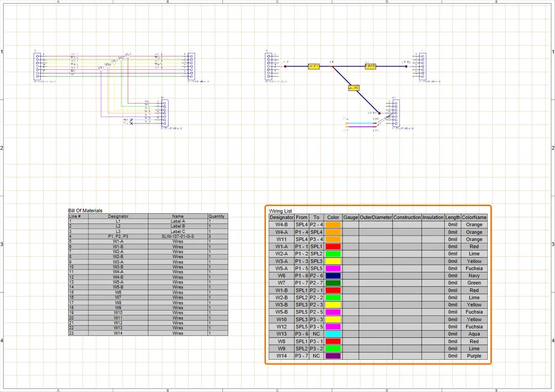Select the From column header

[x=302, y=217]
